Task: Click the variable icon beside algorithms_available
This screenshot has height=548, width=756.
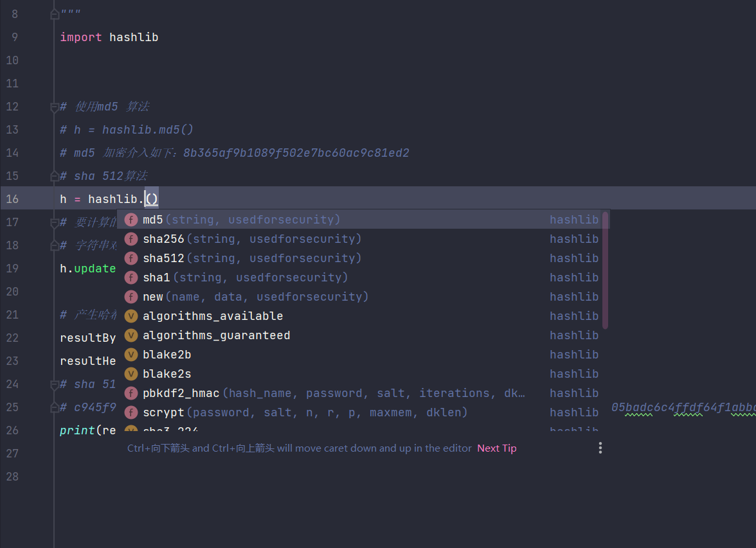Action: [x=131, y=316]
